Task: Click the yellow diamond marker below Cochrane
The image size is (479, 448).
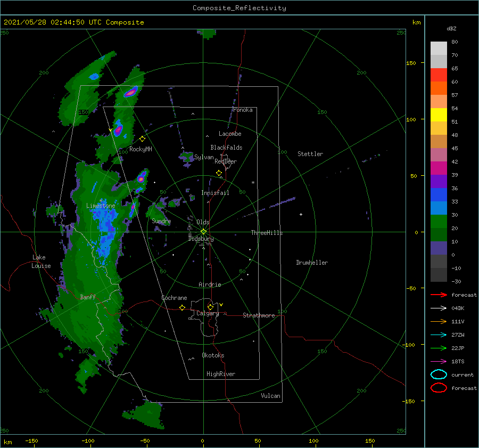Action: click(x=182, y=307)
